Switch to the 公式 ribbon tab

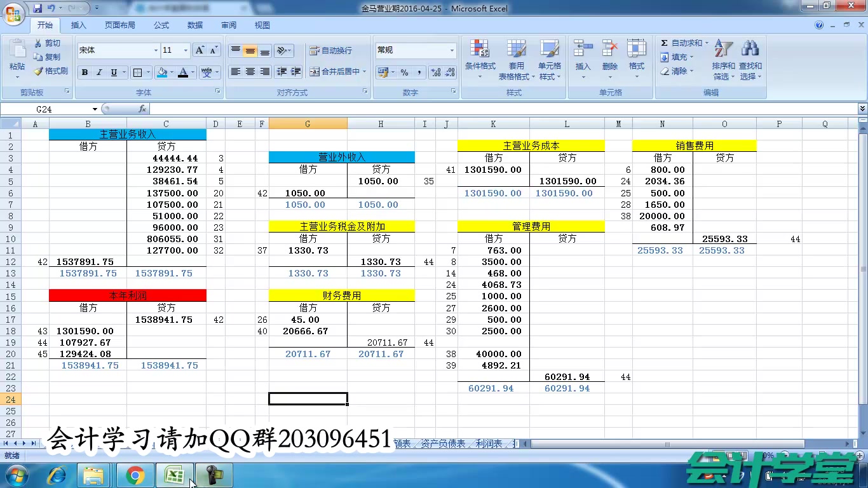click(161, 25)
